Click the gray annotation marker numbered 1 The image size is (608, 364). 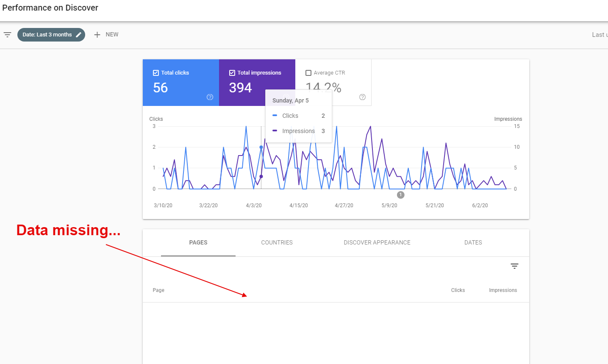[400, 195]
